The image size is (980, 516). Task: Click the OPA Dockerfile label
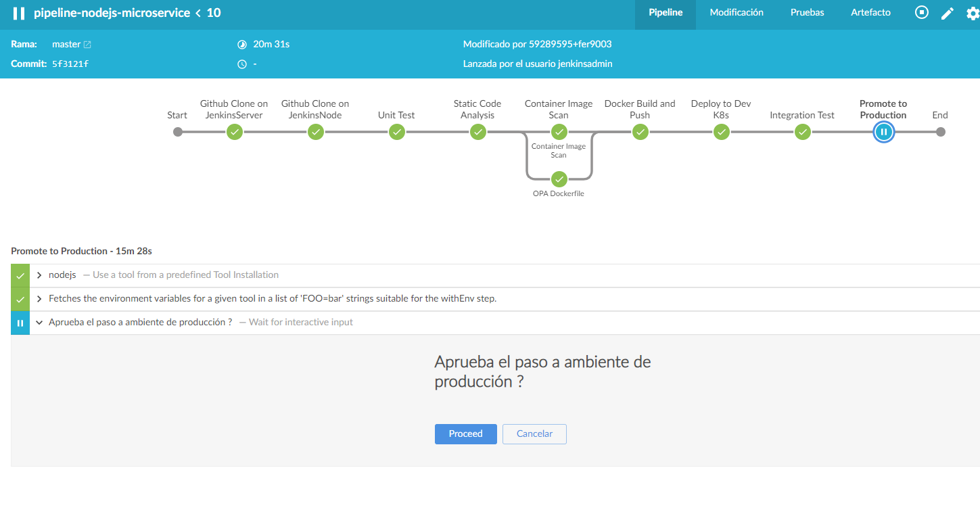point(559,194)
